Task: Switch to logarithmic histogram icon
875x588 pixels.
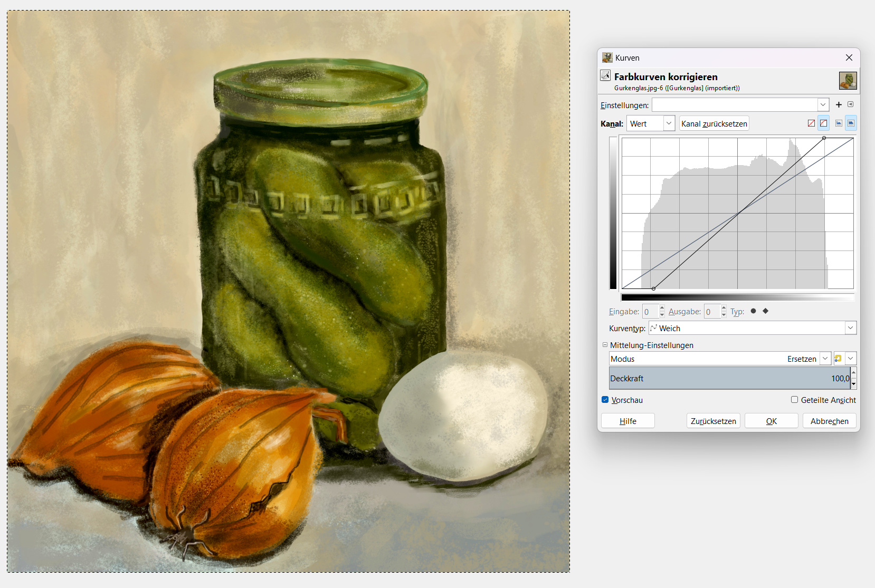Action: pyautogui.click(x=851, y=123)
